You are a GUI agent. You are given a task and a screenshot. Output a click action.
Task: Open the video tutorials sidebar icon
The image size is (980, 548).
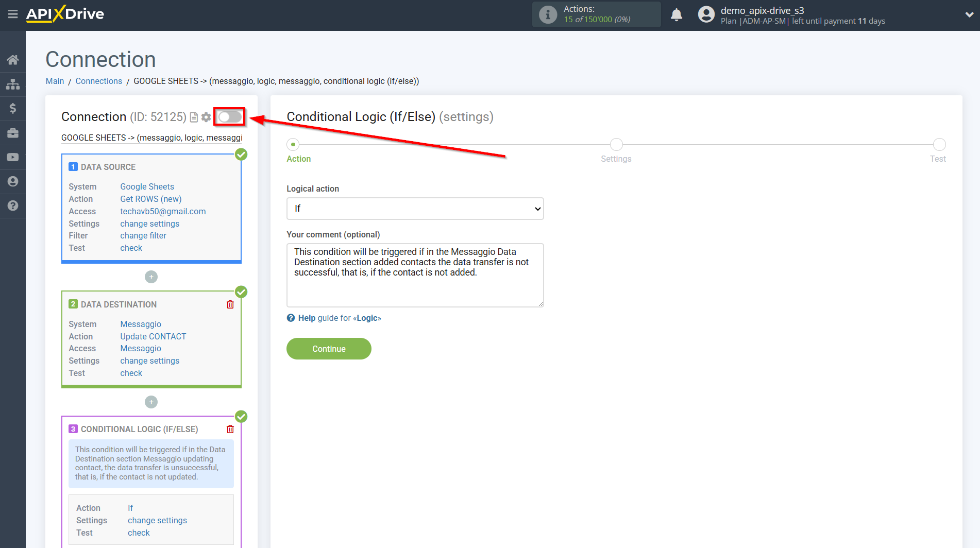pos(13,157)
